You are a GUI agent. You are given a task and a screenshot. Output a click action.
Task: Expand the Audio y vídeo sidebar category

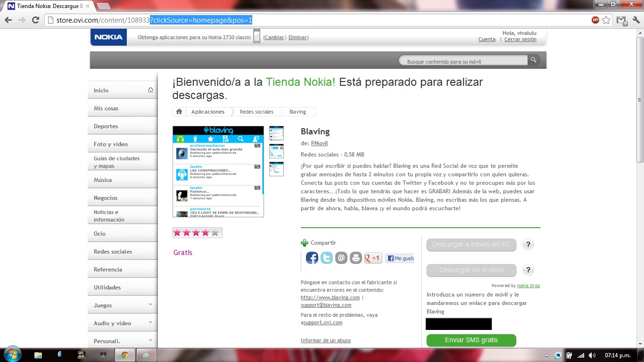click(150, 323)
